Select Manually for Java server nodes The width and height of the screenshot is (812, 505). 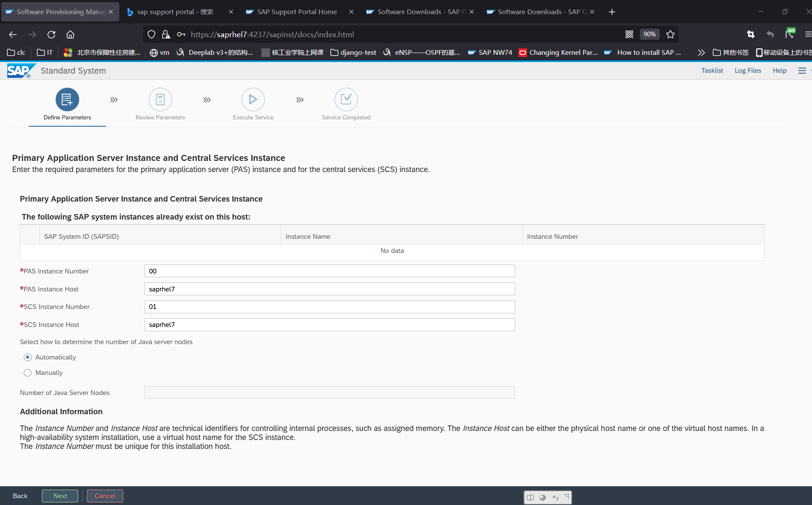click(x=28, y=373)
